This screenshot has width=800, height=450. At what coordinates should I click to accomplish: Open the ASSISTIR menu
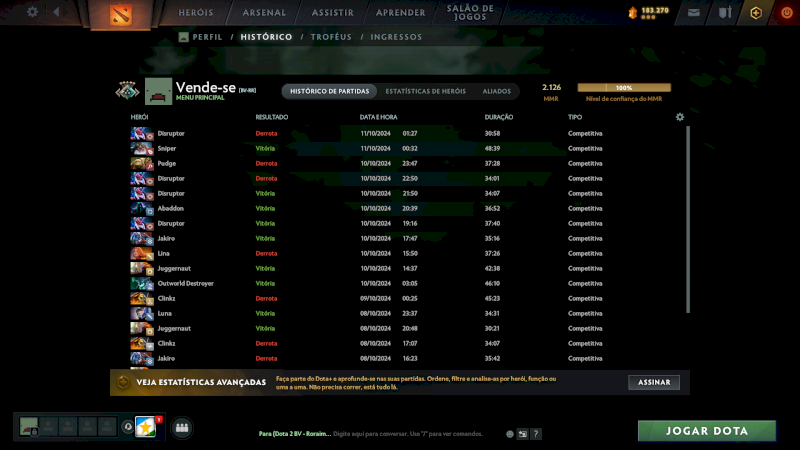(x=333, y=13)
